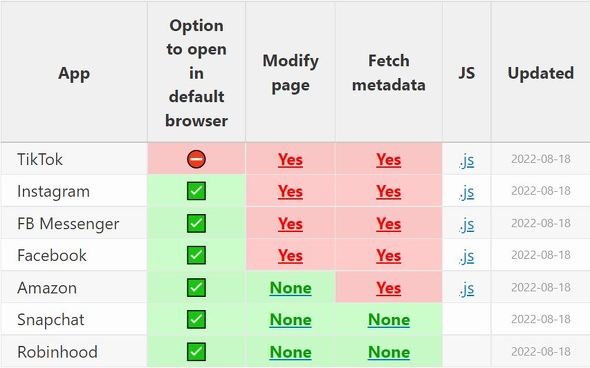Open the .js link for FB Messenger

point(466,225)
